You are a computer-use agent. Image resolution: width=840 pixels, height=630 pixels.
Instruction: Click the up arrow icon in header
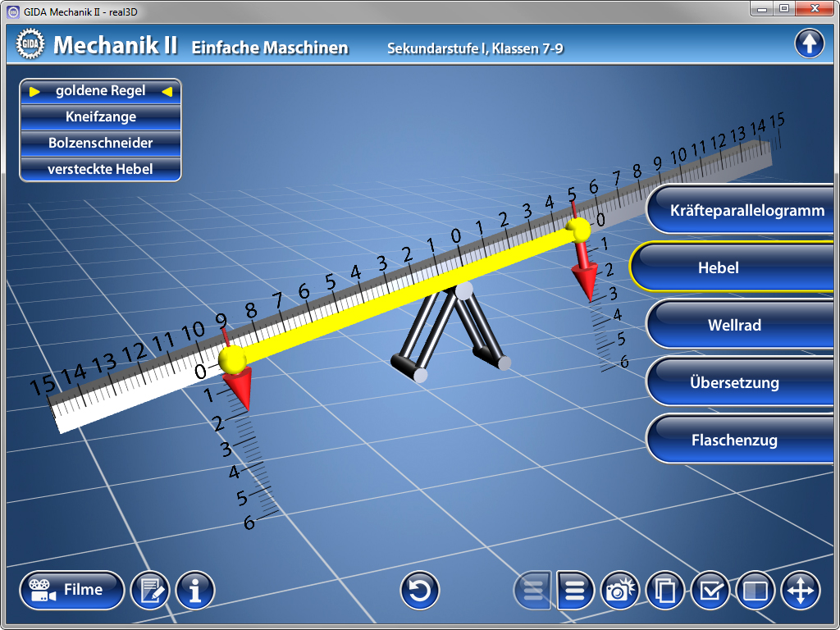pos(809,43)
